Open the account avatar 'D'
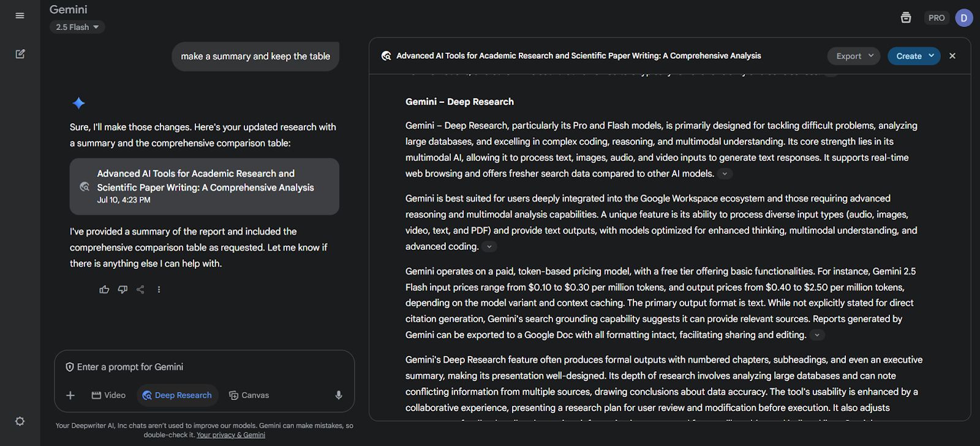Screen dimensions: 980x446 963,18
